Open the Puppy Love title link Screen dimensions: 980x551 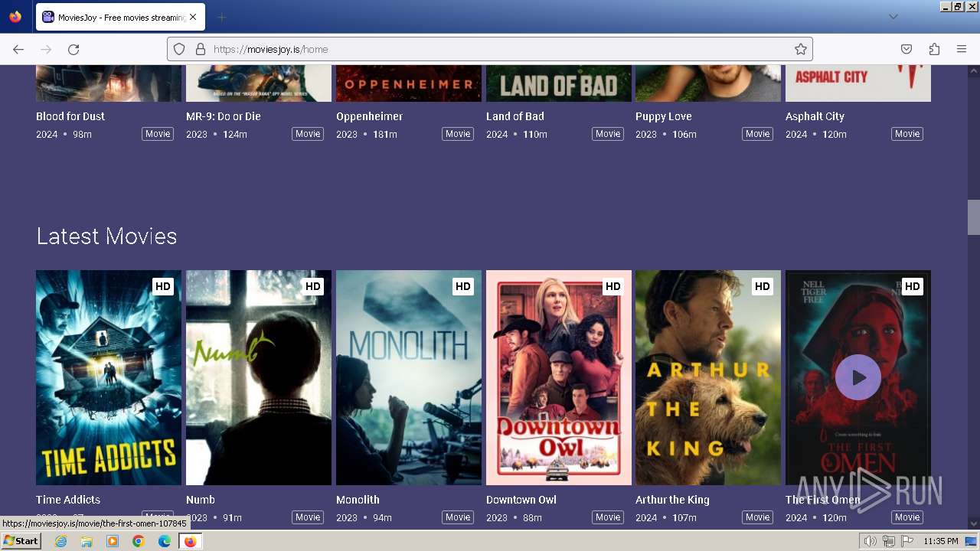[x=664, y=116]
